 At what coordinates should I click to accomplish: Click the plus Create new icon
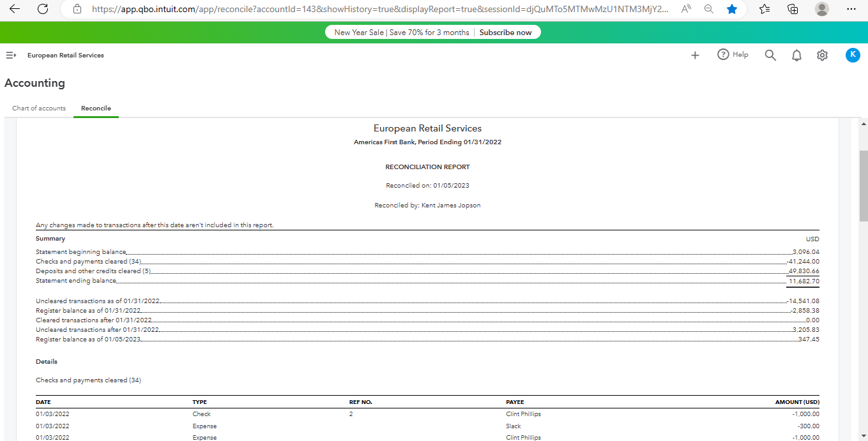696,56
